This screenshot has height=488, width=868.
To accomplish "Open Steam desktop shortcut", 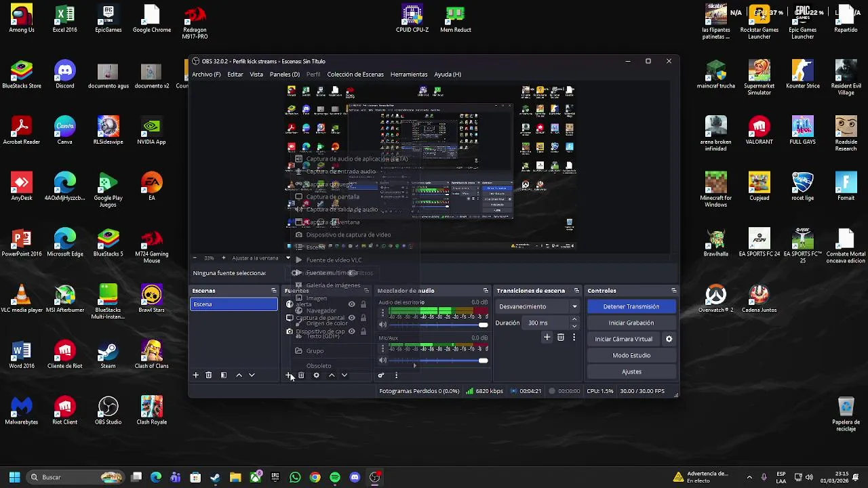I will 108,353.
